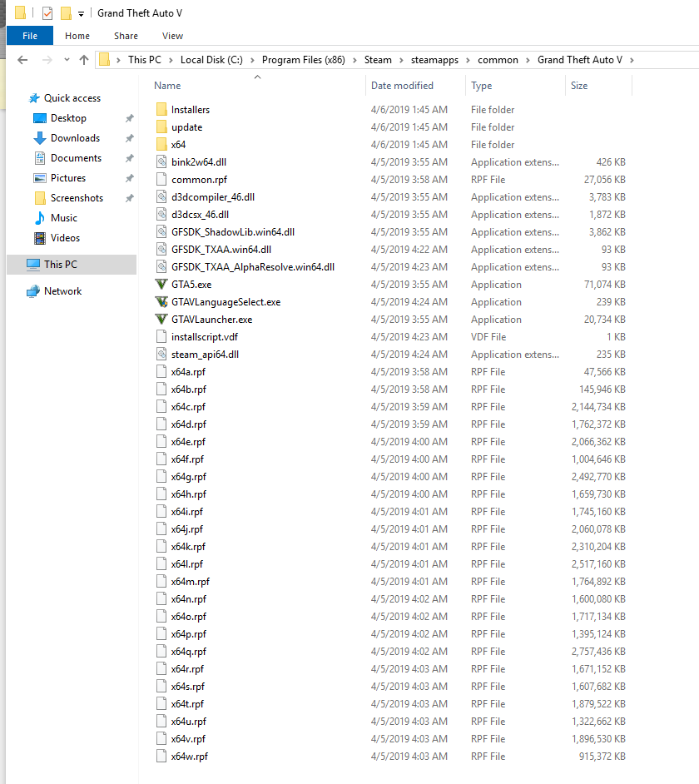The width and height of the screenshot is (699, 784).
Task: Expand breadcrumb chevron after common
Action: point(528,60)
